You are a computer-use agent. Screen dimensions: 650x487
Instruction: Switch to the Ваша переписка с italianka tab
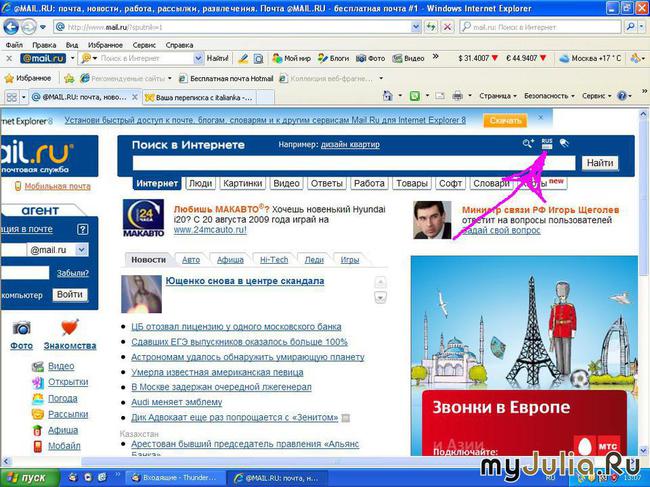[199, 98]
